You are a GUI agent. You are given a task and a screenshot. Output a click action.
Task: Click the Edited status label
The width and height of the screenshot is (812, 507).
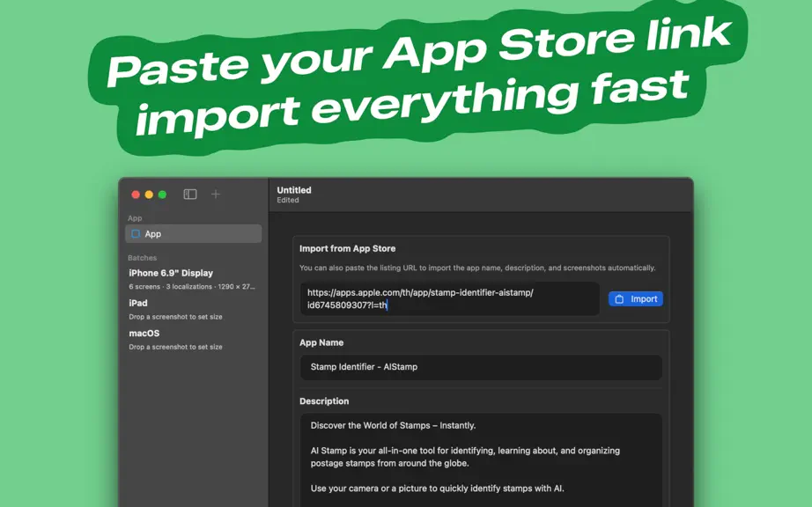coord(288,200)
